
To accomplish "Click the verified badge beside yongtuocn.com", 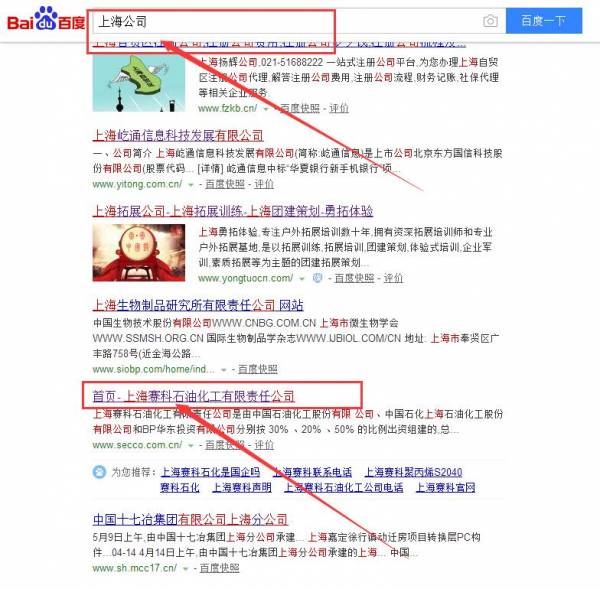I will tap(317, 278).
